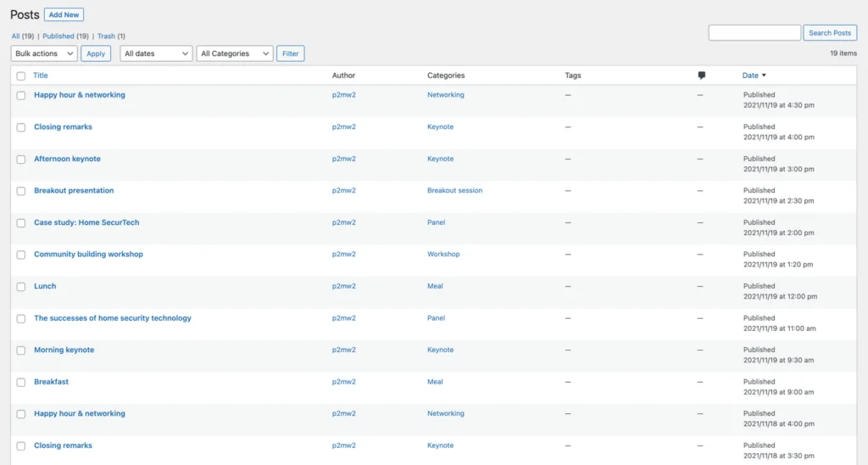Click the Apply button

coord(96,53)
